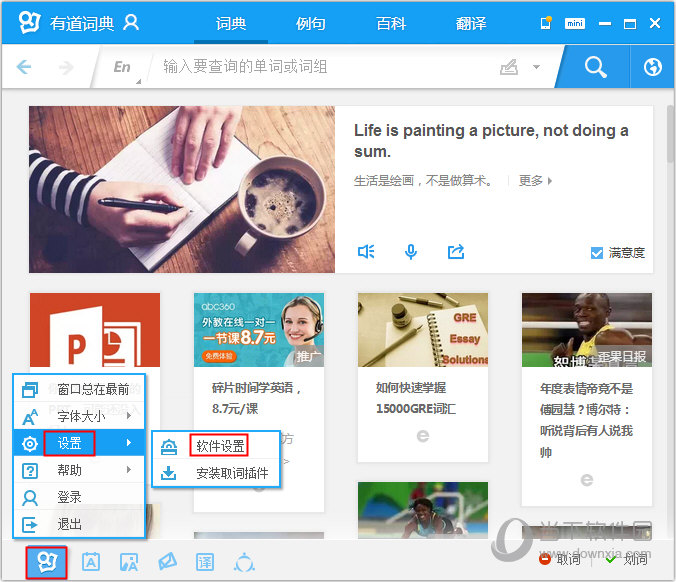The image size is (676, 582).
Task: Click the microphone icon under the quote
Action: pyautogui.click(x=411, y=252)
